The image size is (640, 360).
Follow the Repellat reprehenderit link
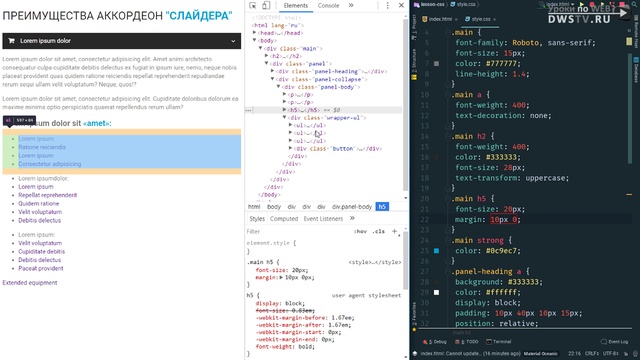[x=47, y=195]
